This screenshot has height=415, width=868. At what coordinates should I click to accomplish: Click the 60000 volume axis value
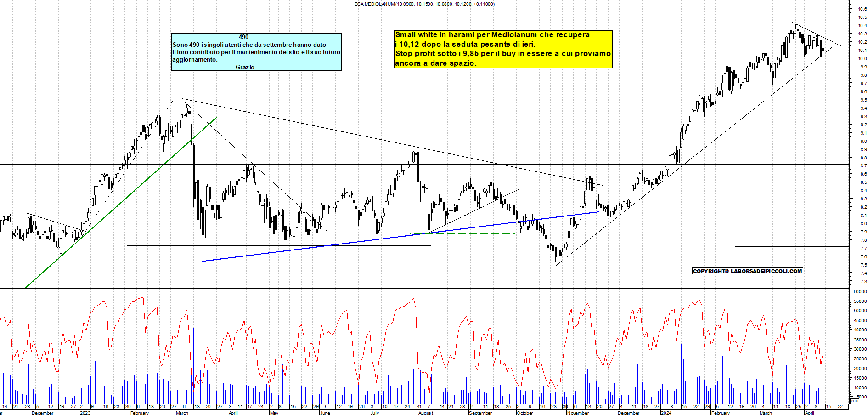(860, 291)
